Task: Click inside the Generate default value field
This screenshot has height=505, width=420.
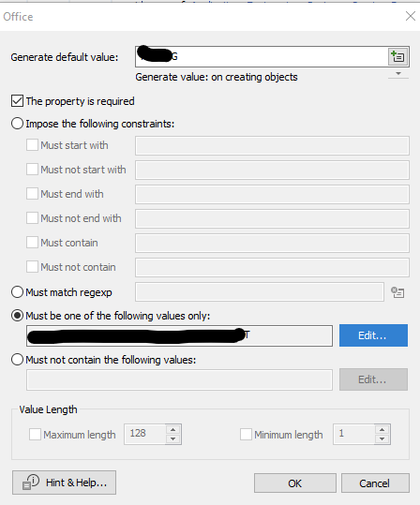Action: pos(262,57)
